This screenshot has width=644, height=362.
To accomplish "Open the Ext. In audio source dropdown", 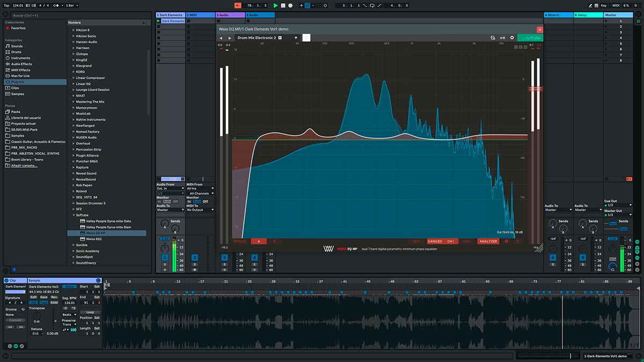I will (170, 189).
